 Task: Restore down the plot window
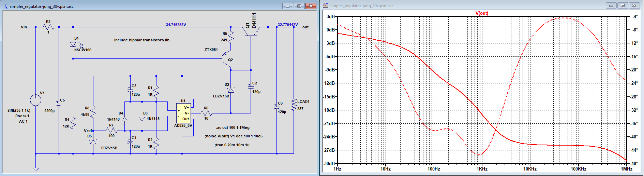point(623,5)
